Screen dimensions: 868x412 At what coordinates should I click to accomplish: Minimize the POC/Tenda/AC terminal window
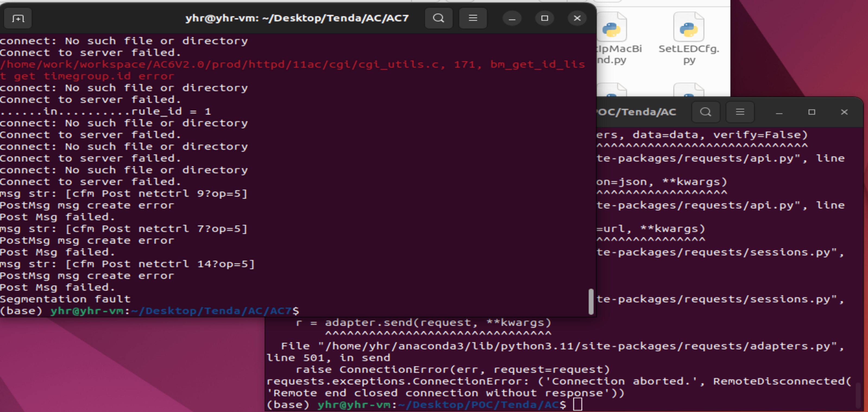pyautogui.click(x=779, y=112)
